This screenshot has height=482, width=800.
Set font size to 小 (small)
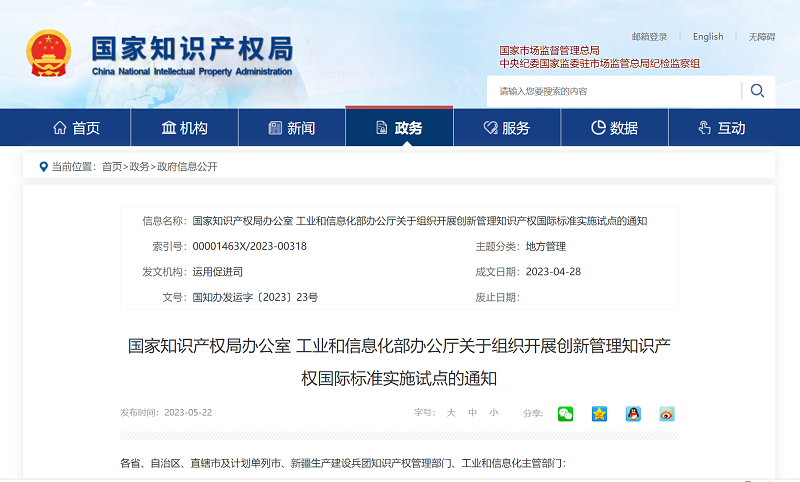tap(493, 412)
